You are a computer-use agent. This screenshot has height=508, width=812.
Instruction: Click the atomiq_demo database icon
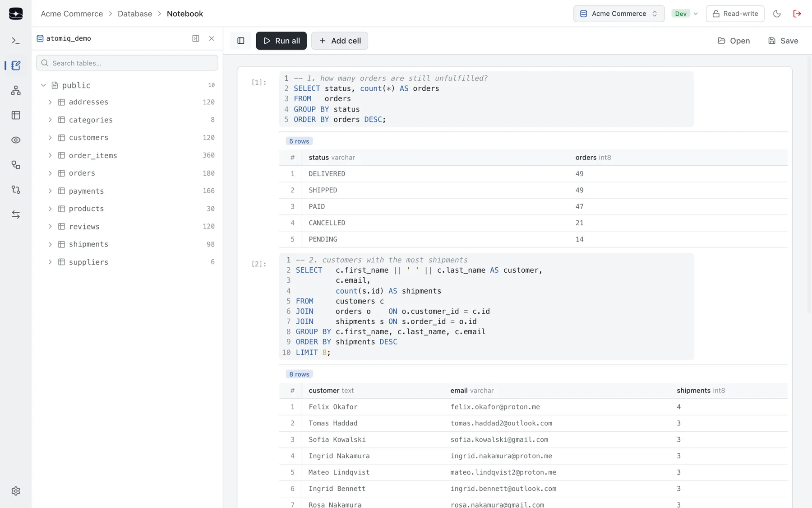tap(40, 38)
